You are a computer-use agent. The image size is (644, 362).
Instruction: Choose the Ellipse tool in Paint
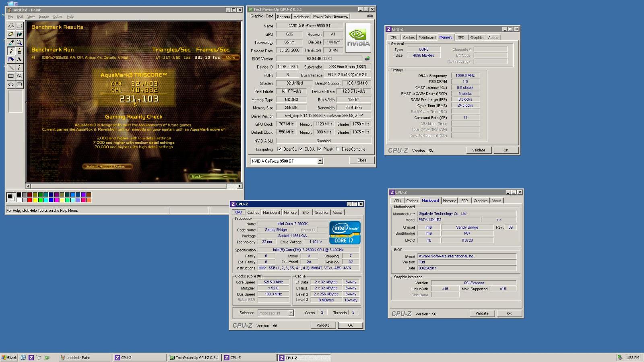pos(11,85)
